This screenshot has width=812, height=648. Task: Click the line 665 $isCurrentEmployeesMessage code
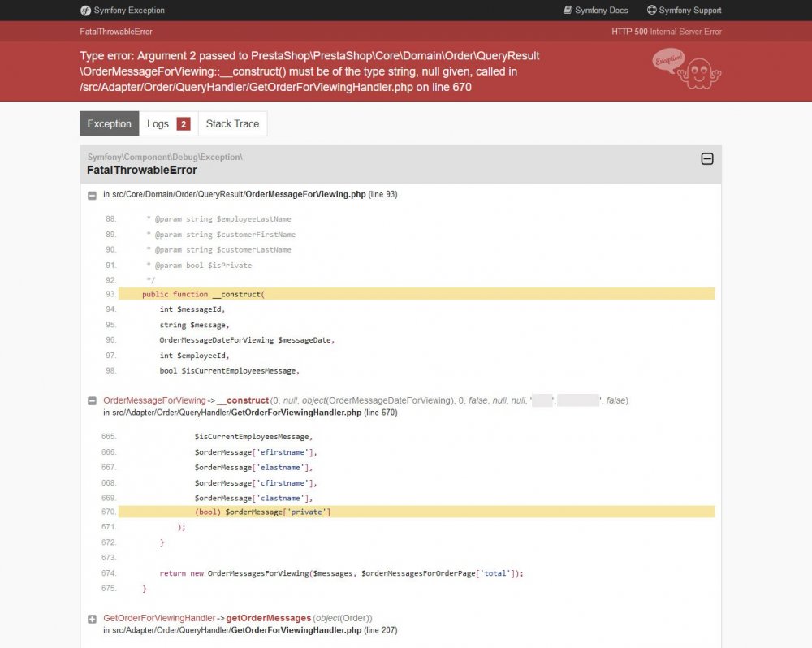[253, 437]
